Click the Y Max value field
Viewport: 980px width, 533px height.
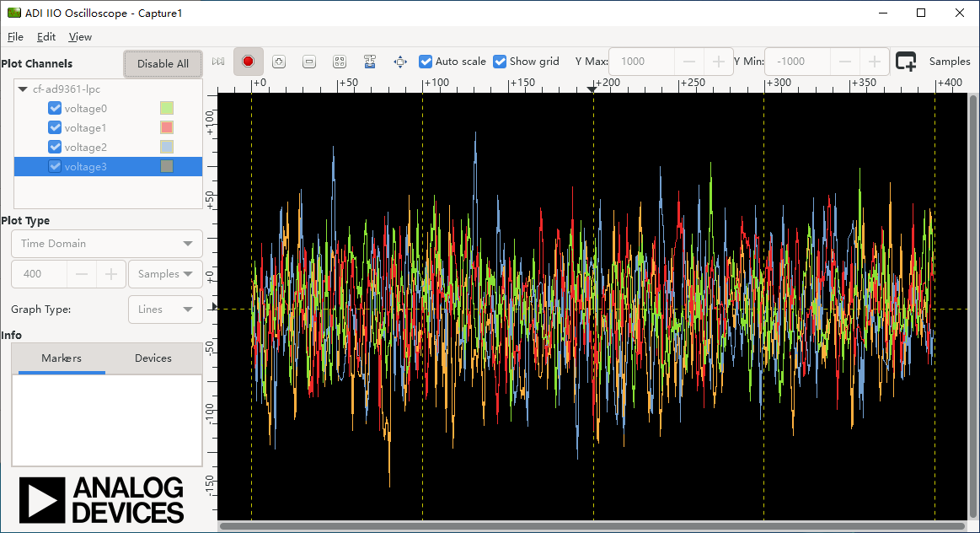(641, 62)
